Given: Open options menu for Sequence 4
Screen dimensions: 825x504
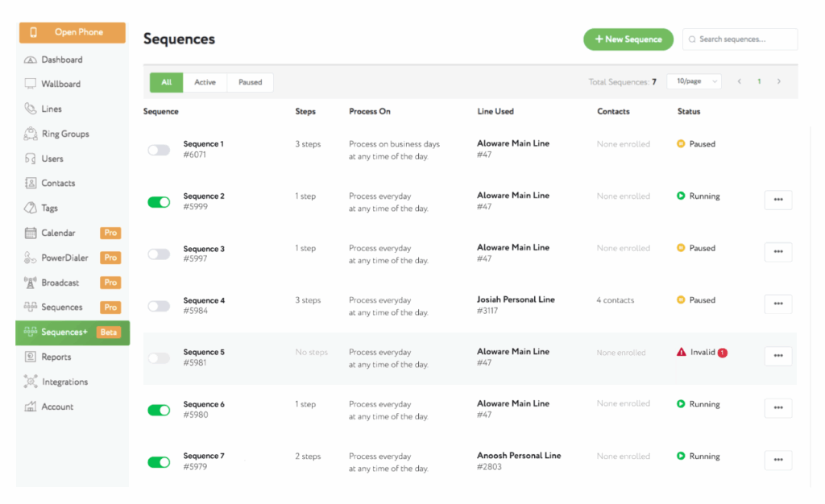Looking at the screenshot, I should pos(777,304).
